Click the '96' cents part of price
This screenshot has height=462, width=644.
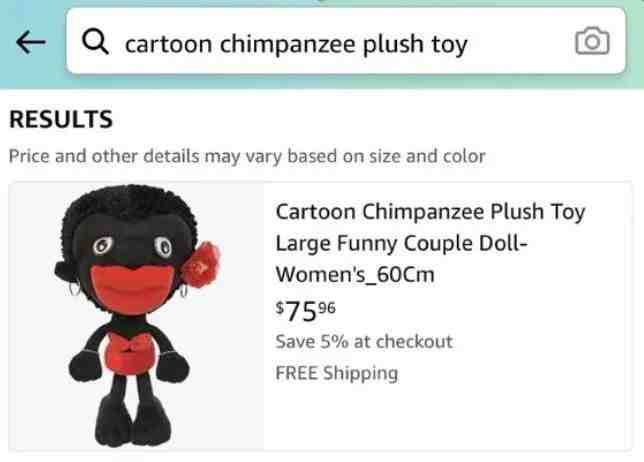point(327,308)
